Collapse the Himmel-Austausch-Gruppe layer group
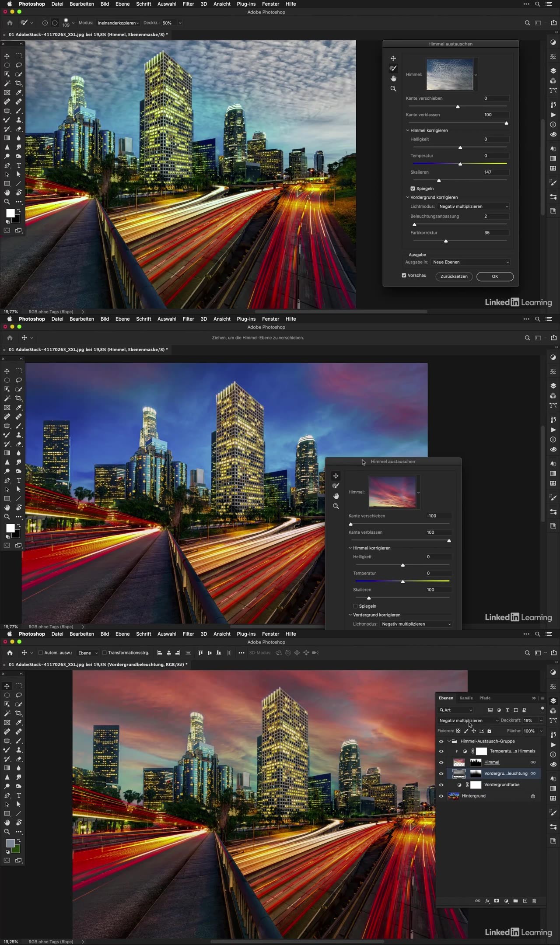 [449, 742]
